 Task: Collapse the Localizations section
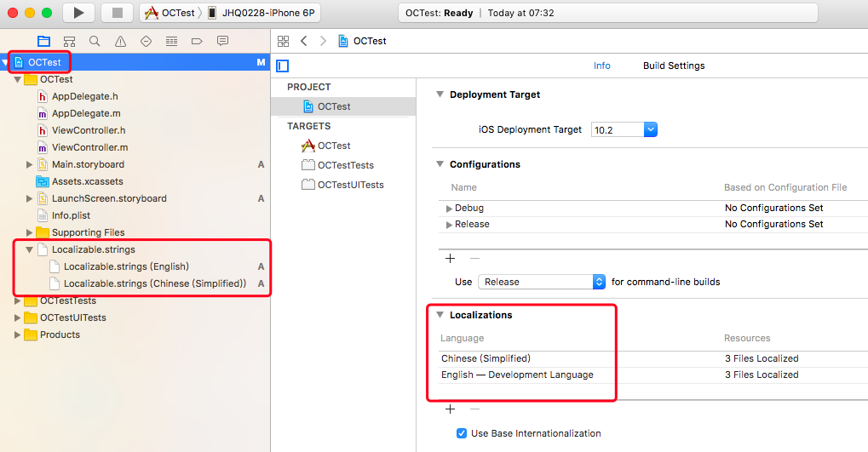pyautogui.click(x=440, y=315)
